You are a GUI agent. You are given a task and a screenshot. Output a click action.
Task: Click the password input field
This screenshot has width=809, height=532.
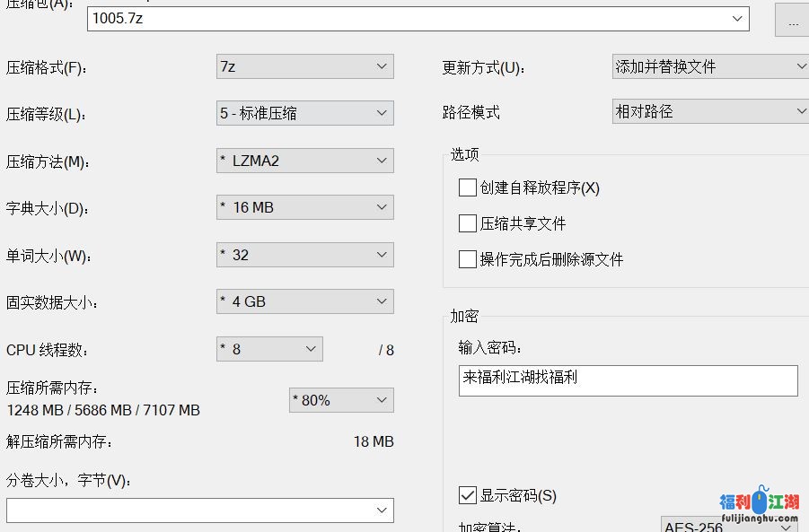point(628,380)
